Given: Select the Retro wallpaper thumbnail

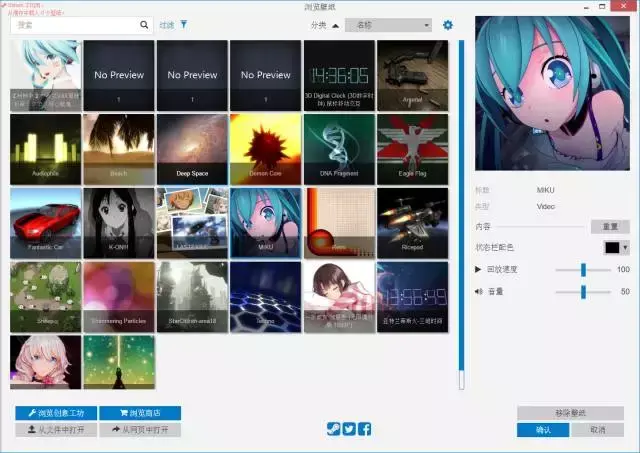Looking at the screenshot, I should (x=339, y=223).
